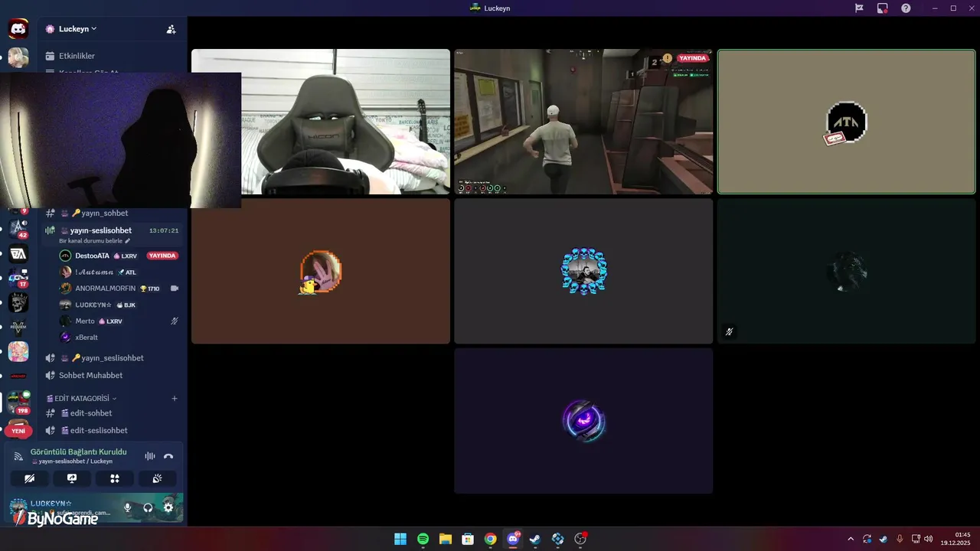Click muted mic icon next to Merto
The width and height of the screenshot is (980, 551).
175,321
